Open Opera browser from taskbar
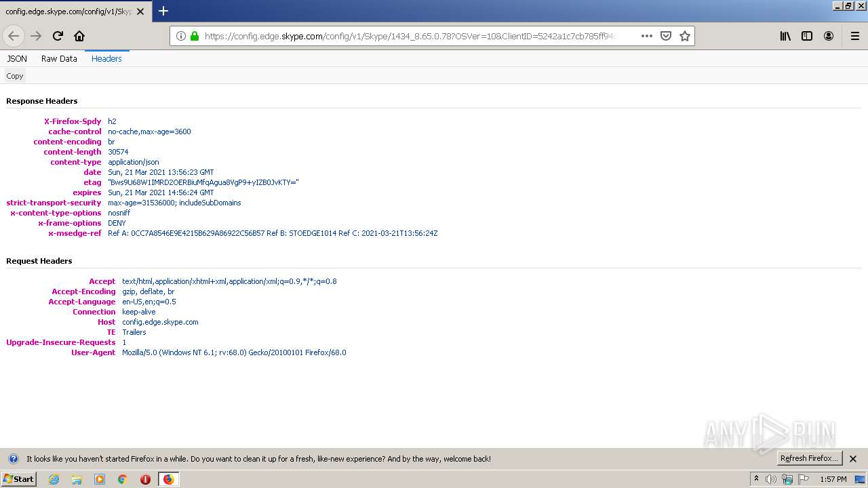The image size is (868, 488). [x=145, y=479]
